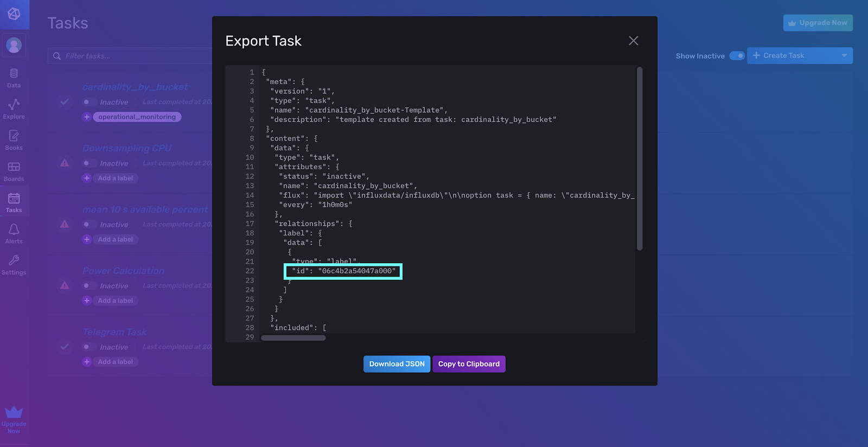
Task: Click the "description" line in JSON
Action: pos(413,119)
